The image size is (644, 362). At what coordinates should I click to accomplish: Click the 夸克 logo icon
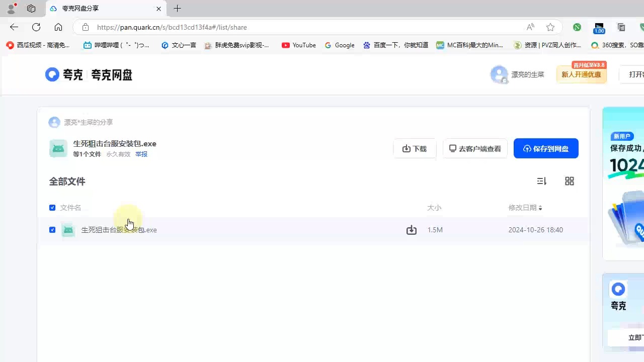point(52,74)
